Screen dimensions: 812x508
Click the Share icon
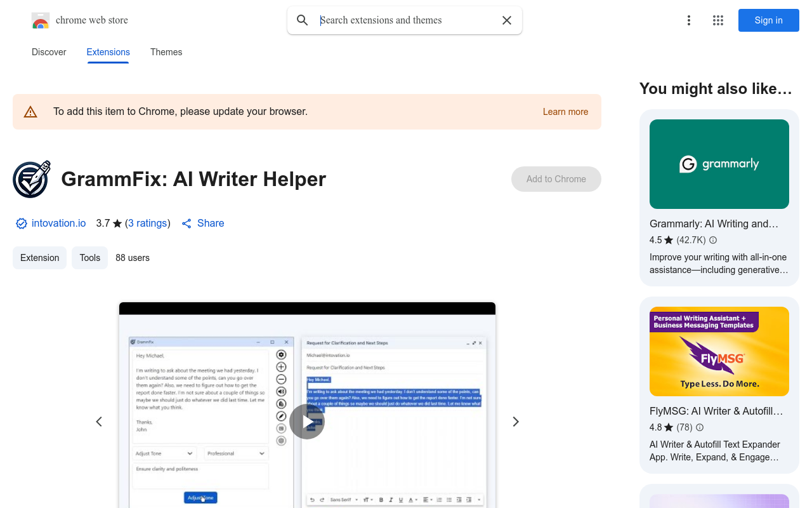tap(187, 224)
